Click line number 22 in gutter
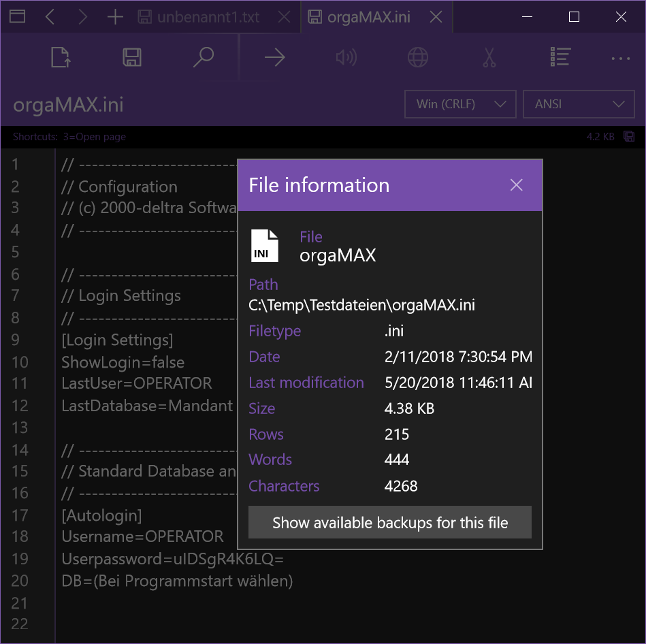This screenshot has width=646, height=644. coord(20,624)
